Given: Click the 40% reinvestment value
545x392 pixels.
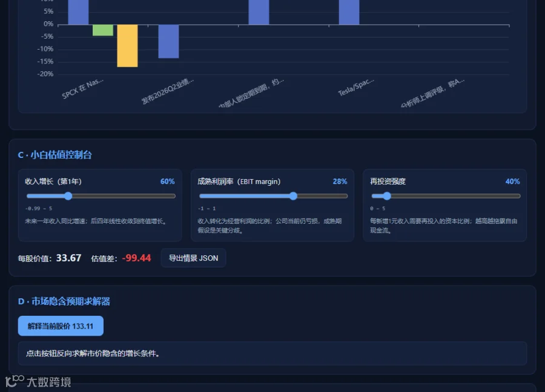Looking at the screenshot, I should tap(513, 181).
